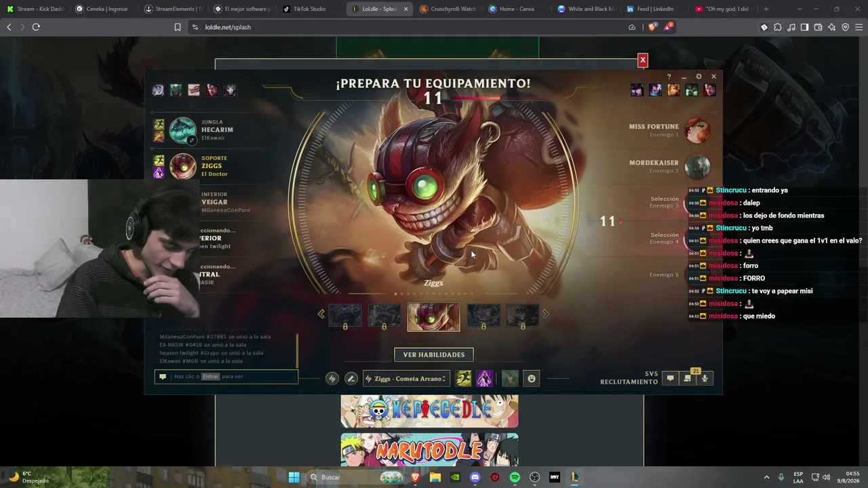This screenshot has height=488, width=868.
Task: Click Mordekaiser enemy portrait
Action: click(697, 167)
